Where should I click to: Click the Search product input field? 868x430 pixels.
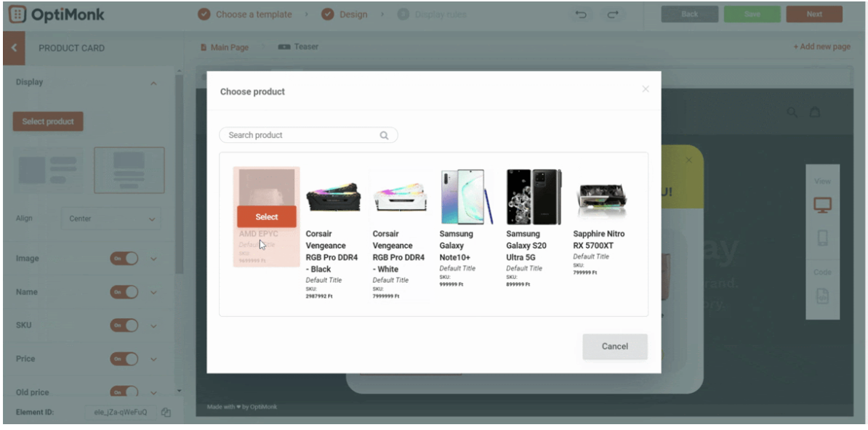pyautogui.click(x=308, y=135)
